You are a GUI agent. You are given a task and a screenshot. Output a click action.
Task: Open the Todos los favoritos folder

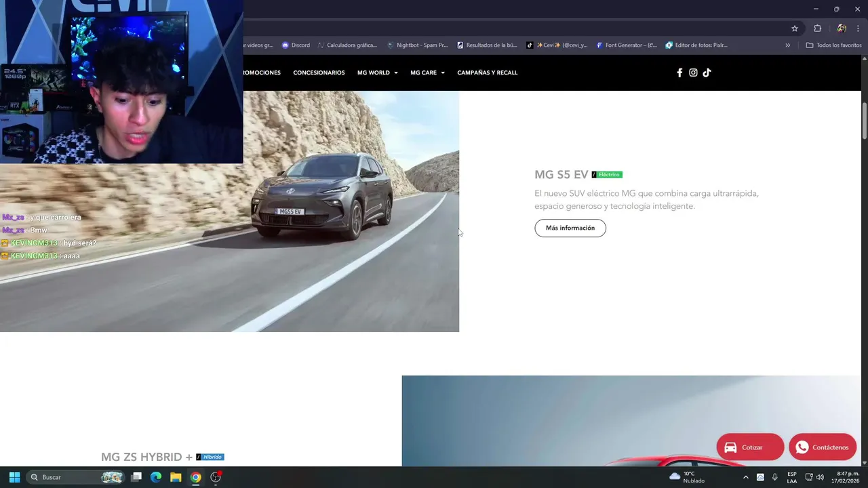click(x=833, y=45)
